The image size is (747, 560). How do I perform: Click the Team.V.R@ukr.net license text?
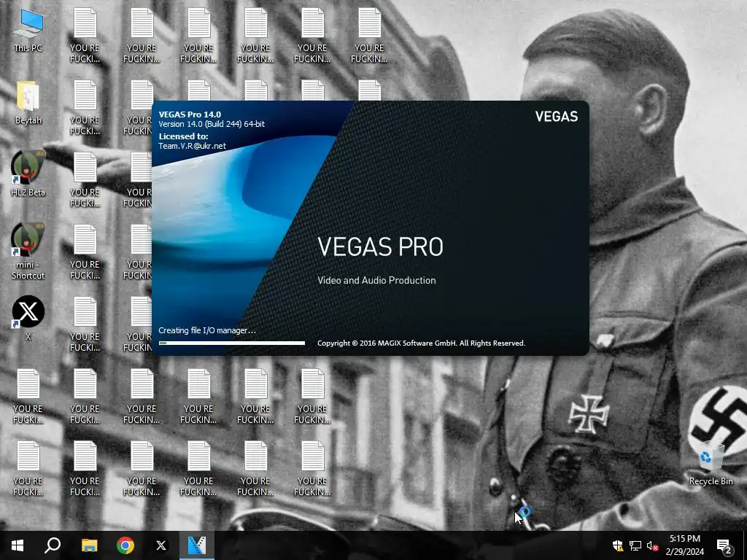point(192,146)
